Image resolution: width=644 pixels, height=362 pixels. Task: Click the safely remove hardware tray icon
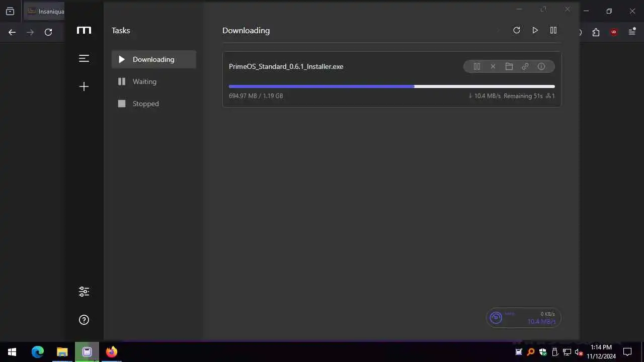[x=555, y=352]
